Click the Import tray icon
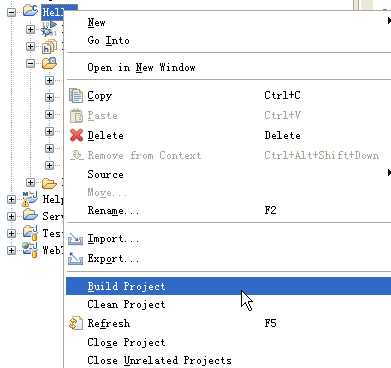Viewport: 391px width, 368px height. [76, 239]
